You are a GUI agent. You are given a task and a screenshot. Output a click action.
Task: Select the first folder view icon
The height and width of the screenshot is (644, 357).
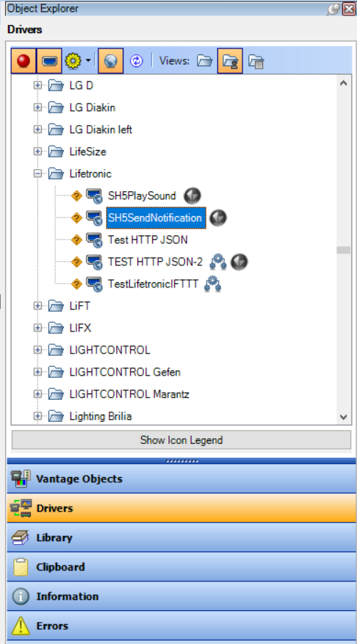[x=204, y=61]
